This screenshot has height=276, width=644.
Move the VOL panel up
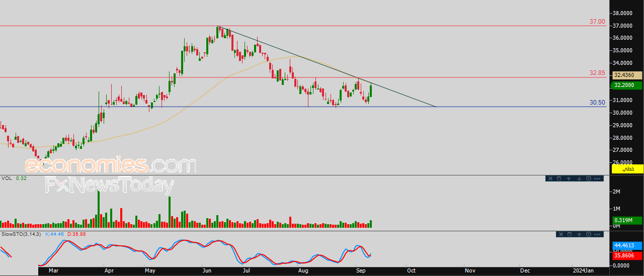click(569, 178)
